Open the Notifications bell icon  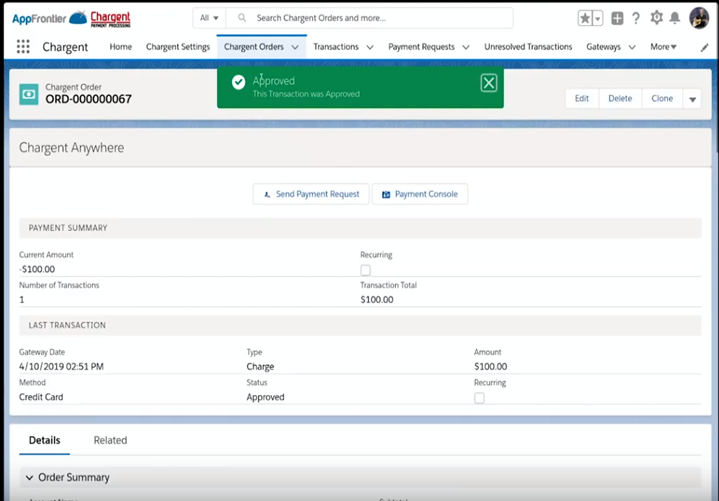point(675,18)
